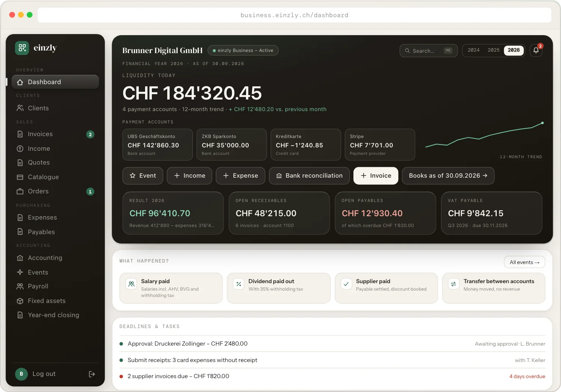The width and height of the screenshot is (561, 392).
Task: Open Stripe payment provider card
Action: [380, 145]
